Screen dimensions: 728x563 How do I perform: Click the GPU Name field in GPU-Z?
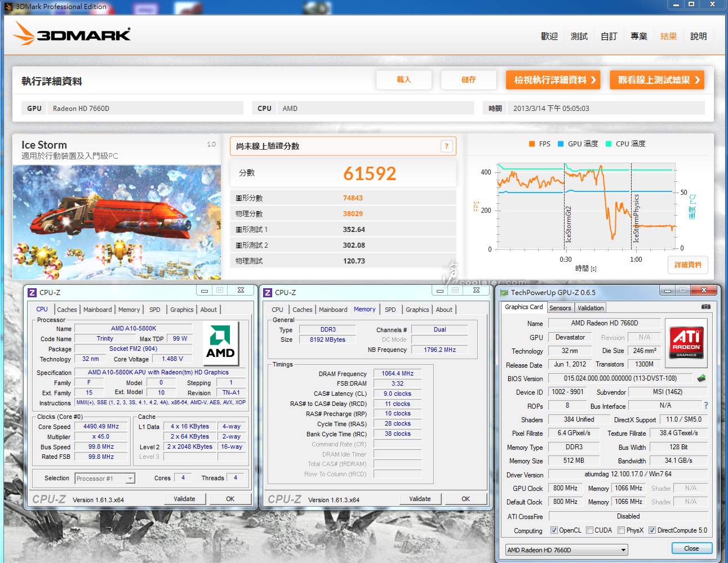coord(604,323)
